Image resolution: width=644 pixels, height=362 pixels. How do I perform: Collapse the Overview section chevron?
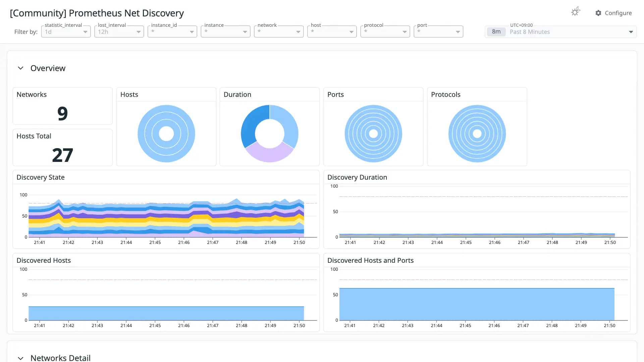tap(20, 68)
